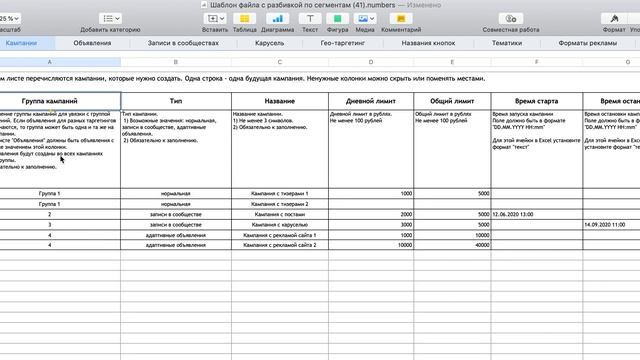Open the Add category (Добавить категорию) dropdown
The height and width of the screenshot is (360, 640).
[x=110, y=19]
